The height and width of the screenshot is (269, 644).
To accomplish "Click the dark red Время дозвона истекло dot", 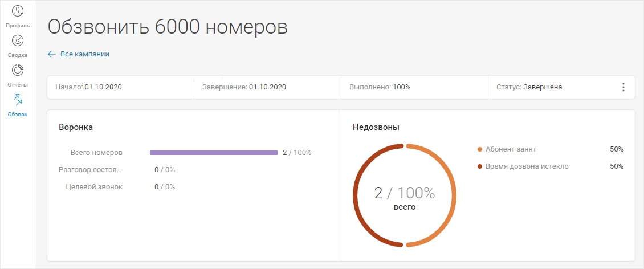I will pos(480,167).
